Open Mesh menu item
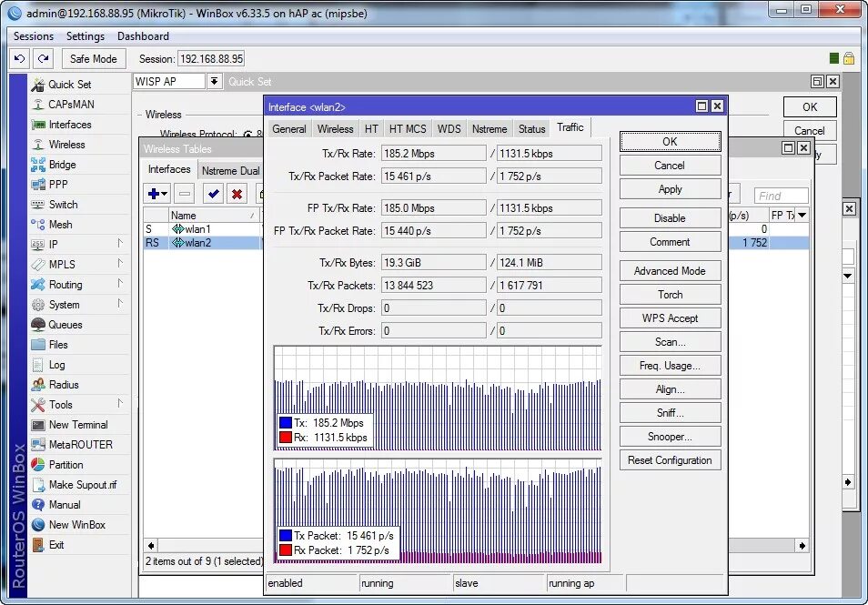The image size is (868, 605). pos(60,224)
